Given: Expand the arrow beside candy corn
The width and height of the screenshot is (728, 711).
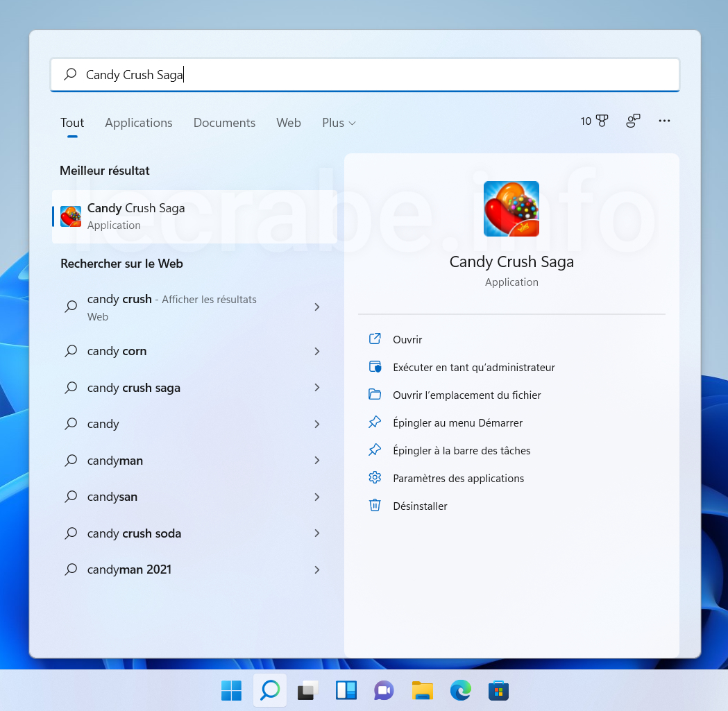Looking at the screenshot, I should 317,351.
